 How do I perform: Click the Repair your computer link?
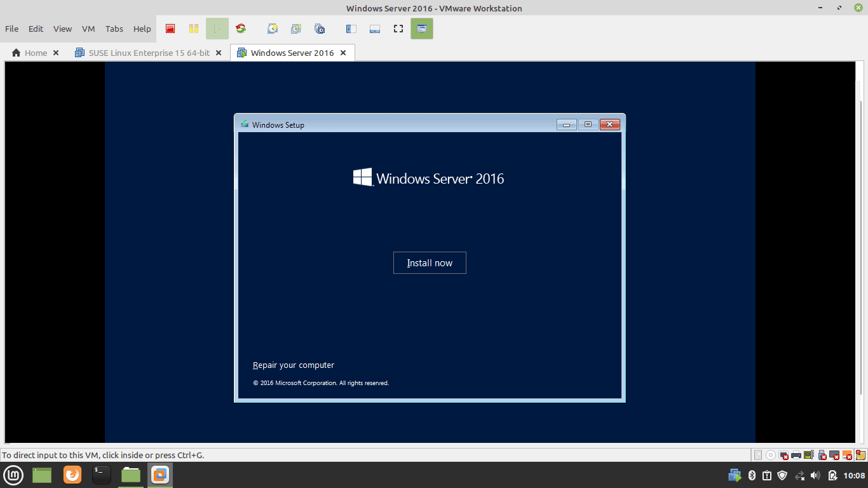(x=294, y=365)
